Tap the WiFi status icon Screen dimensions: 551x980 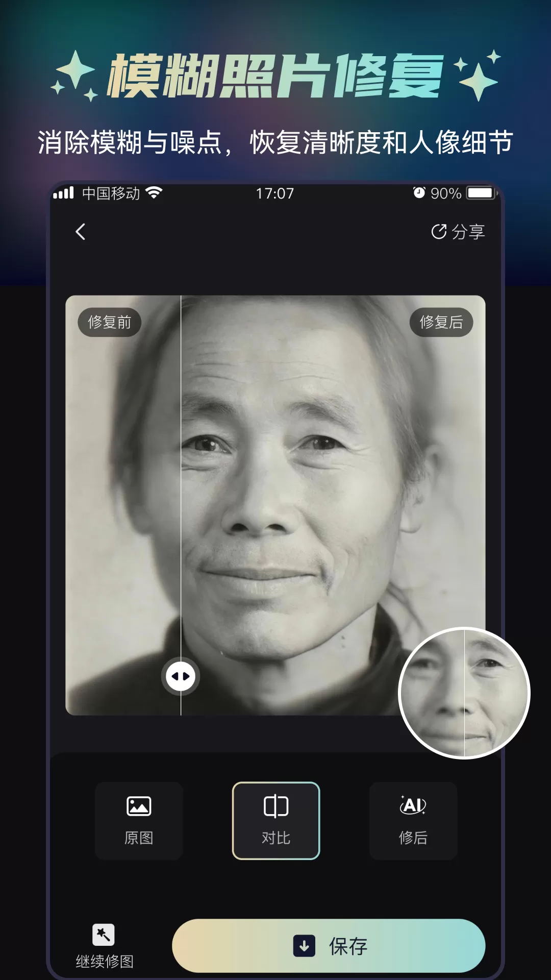point(154,193)
